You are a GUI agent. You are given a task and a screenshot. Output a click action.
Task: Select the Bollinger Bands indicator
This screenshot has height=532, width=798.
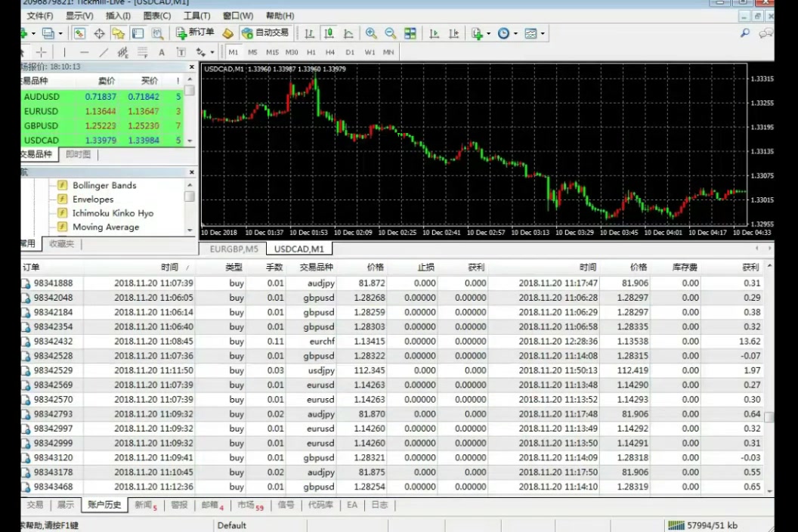pos(104,185)
